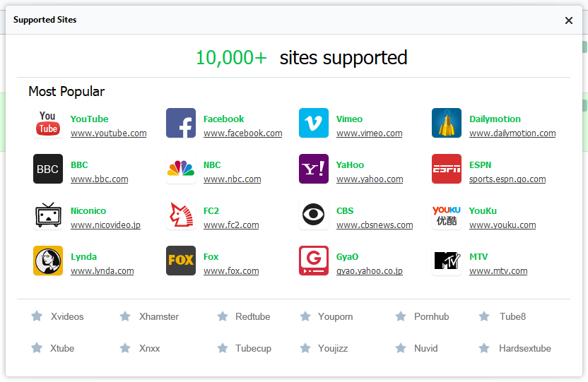Click the star beside Redtube
This screenshot has width=588, height=382.
pyautogui.click(x=223, y=316)
